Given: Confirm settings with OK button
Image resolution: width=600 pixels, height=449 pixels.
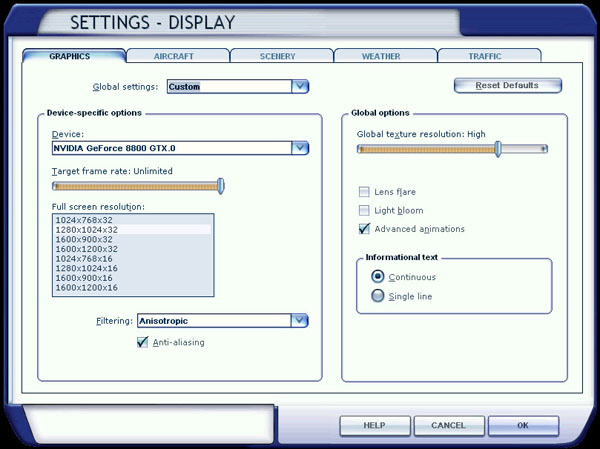Looking at the screenshot, I should coord(523,426).
